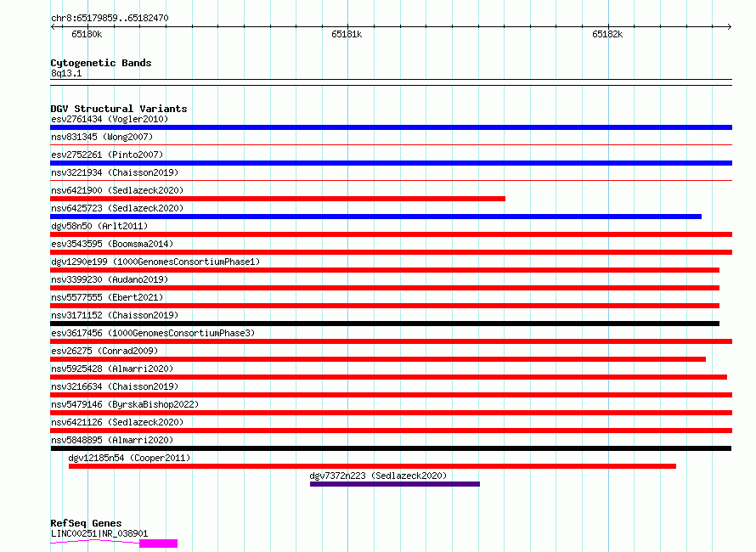Select the short red bar under nsv6421900

click(278, 199)
